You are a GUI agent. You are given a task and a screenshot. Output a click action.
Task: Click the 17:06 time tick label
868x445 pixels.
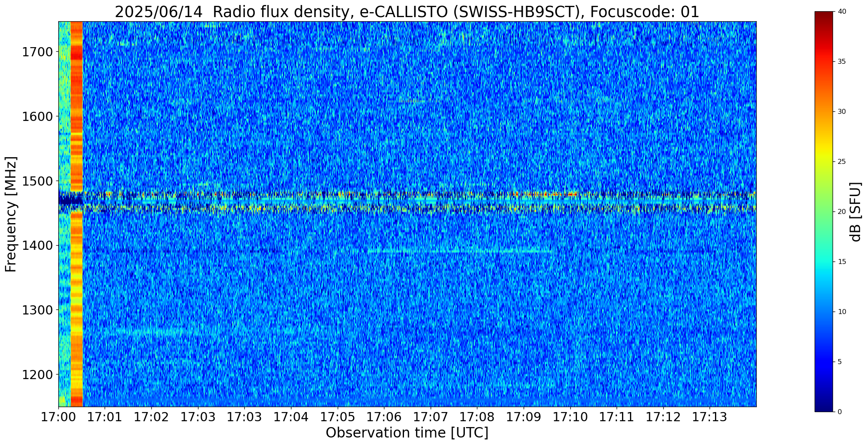[384, 417]
